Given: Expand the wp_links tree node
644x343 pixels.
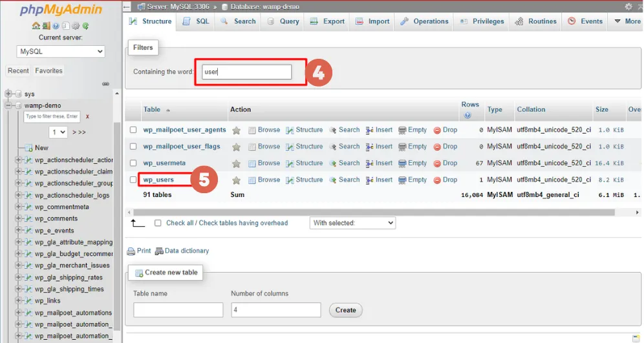Looking at the screenshot, I should [18, 300].
